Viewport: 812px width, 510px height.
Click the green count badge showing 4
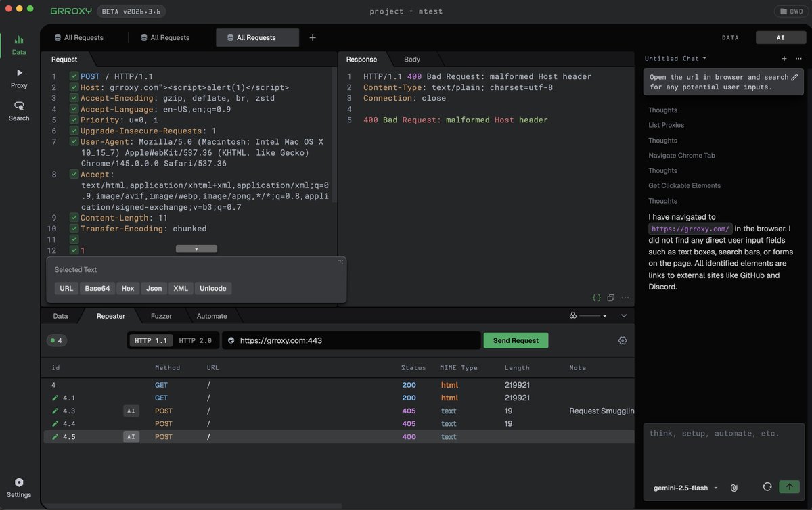[56, 340]
